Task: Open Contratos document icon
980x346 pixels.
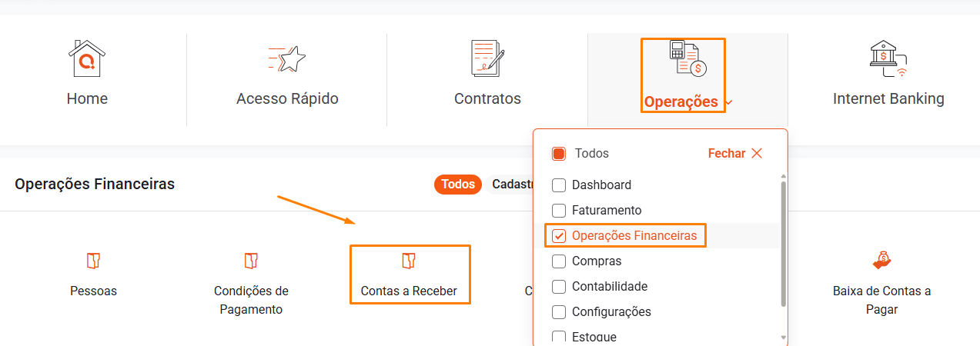Action: point(487,58)
